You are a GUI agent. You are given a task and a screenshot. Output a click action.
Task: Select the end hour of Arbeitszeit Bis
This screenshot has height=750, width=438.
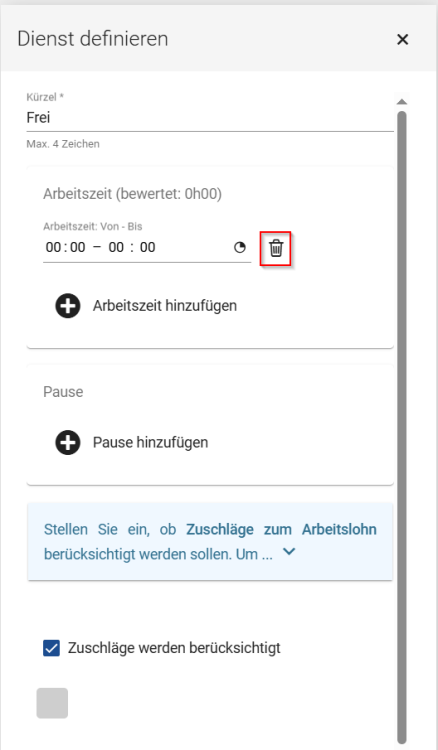pos(116,247)
